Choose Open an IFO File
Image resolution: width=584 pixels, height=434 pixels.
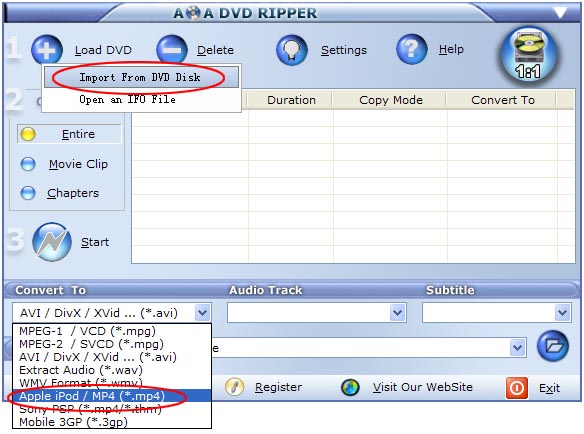tap(142, 99)
